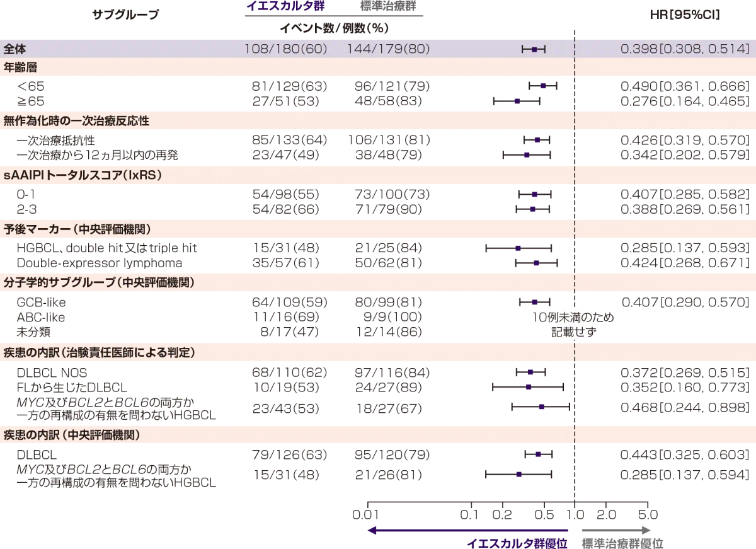Click the value '64/109(59)'
Image resolution: width=756 pixels, height=549 pixels.
tap(289, 303)
